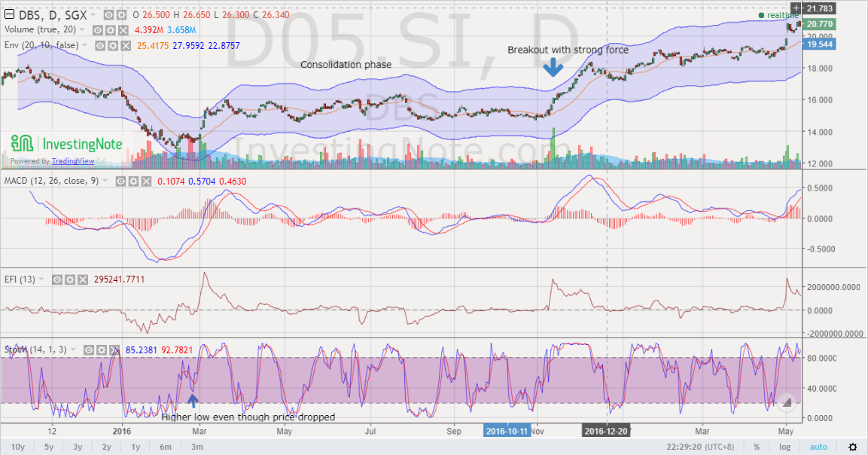Open chart settings with bottom-right gear icon
The height and width of the screenshot is (455, 868).
point(853,447)
